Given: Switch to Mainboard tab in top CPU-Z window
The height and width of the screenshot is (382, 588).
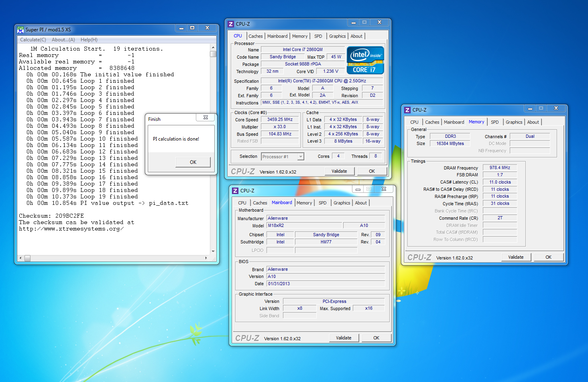Looking at the screenshot, I should coord(277,36).
